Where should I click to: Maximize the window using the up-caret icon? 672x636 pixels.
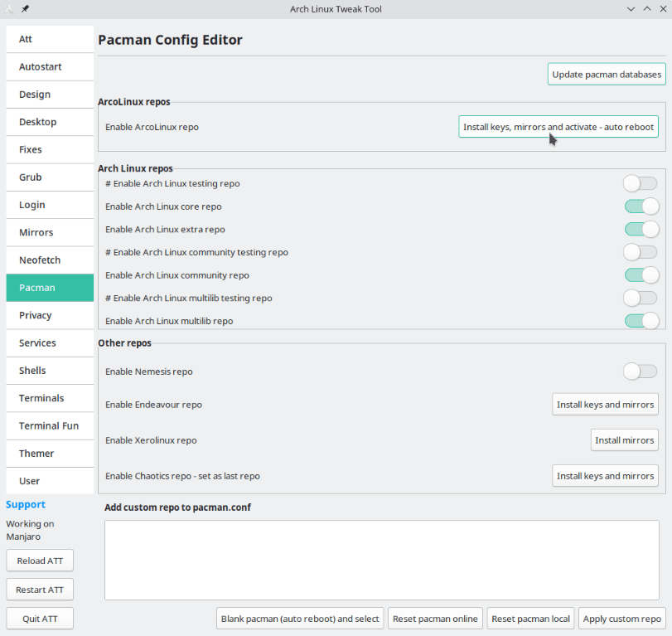coord(647,9)
